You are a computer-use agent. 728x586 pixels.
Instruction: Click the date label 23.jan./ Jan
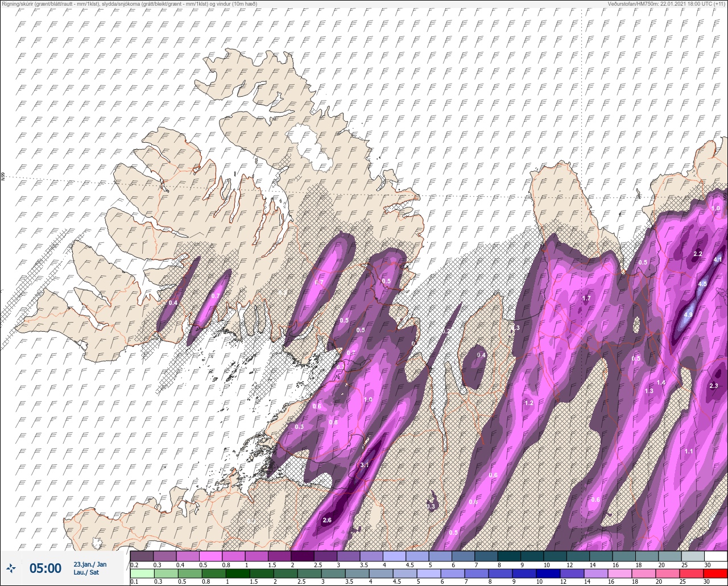pyautogui.click(x=90, y=564)
